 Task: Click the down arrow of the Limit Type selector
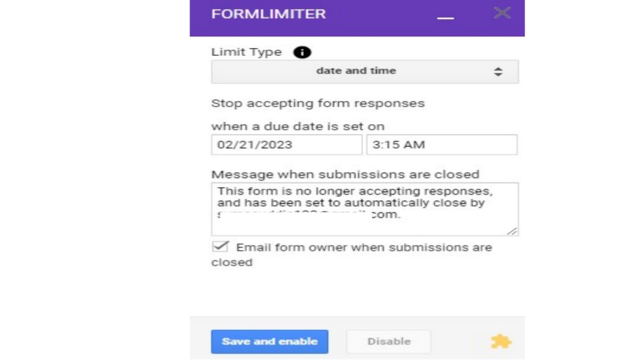click(x=498, y=74)
